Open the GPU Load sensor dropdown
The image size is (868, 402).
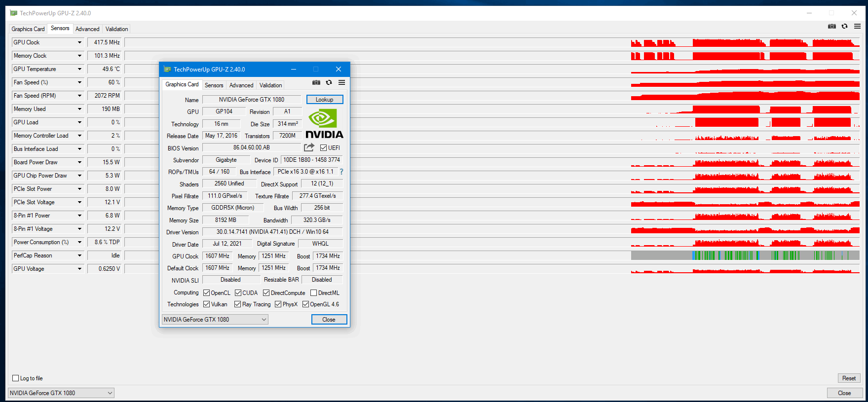click(79, 122)
